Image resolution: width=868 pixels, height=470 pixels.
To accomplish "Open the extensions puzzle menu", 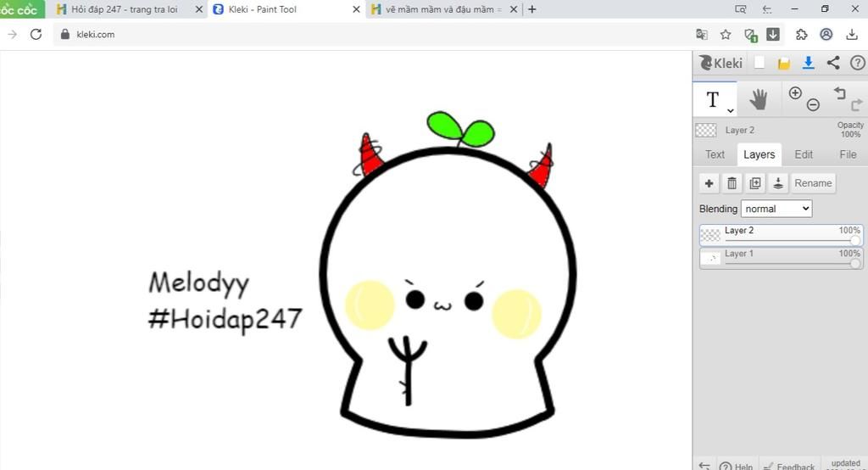I will coord(801,35).
